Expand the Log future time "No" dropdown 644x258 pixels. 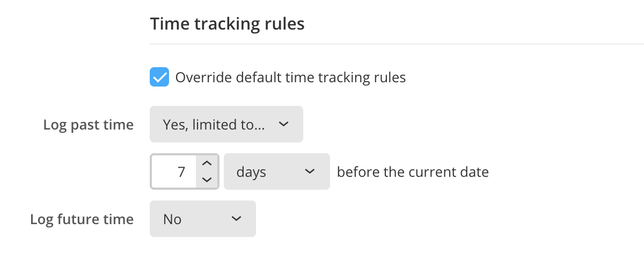(x=202, y=219)
